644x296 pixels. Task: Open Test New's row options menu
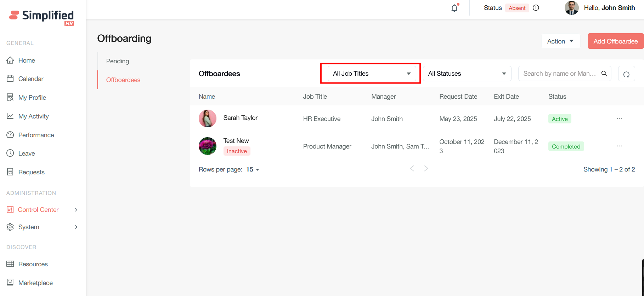[x=619, y=146]
